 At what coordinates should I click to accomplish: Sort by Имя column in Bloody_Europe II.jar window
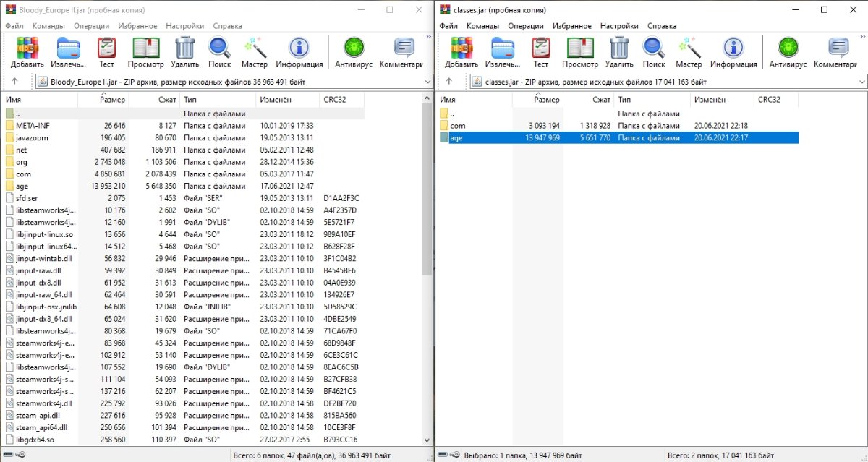tap(41, 100)
